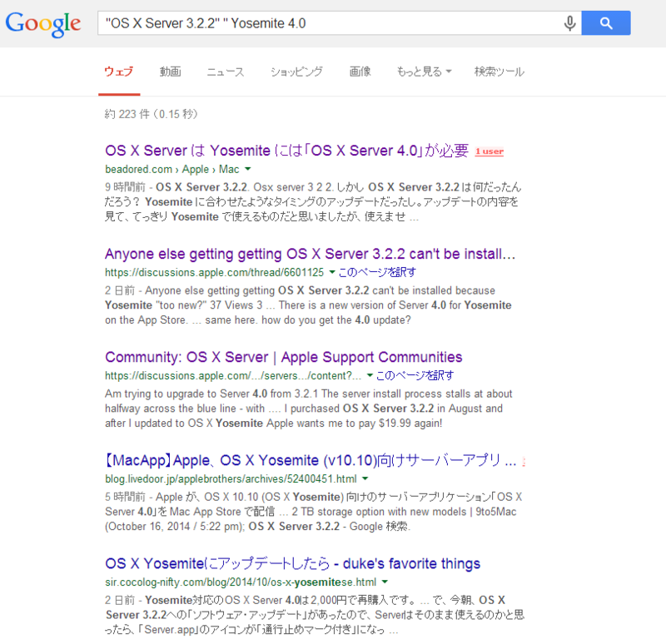Open dropdown arrow beside sir.cocolog-nifty.com URL
666x644 pixels.
(385, 582)
